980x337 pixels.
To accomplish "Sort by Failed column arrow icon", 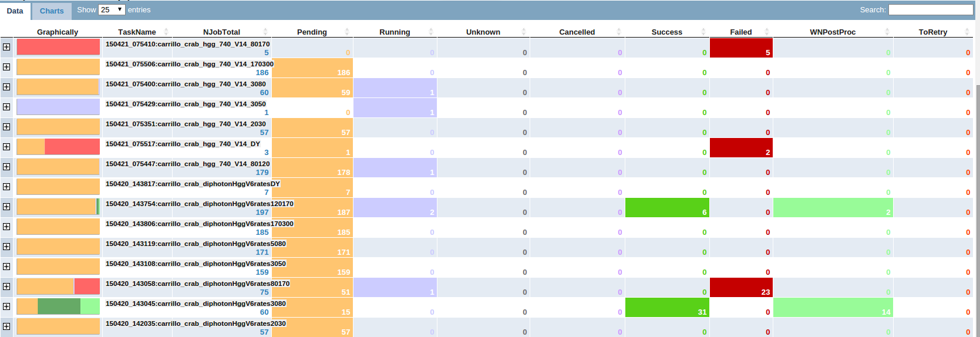I will coord(767,32).
